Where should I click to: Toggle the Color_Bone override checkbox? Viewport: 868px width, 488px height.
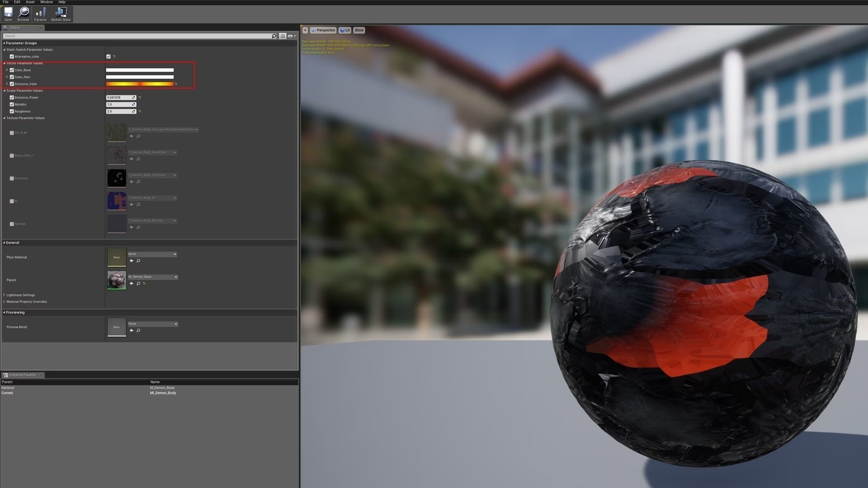tap(12, 70)
